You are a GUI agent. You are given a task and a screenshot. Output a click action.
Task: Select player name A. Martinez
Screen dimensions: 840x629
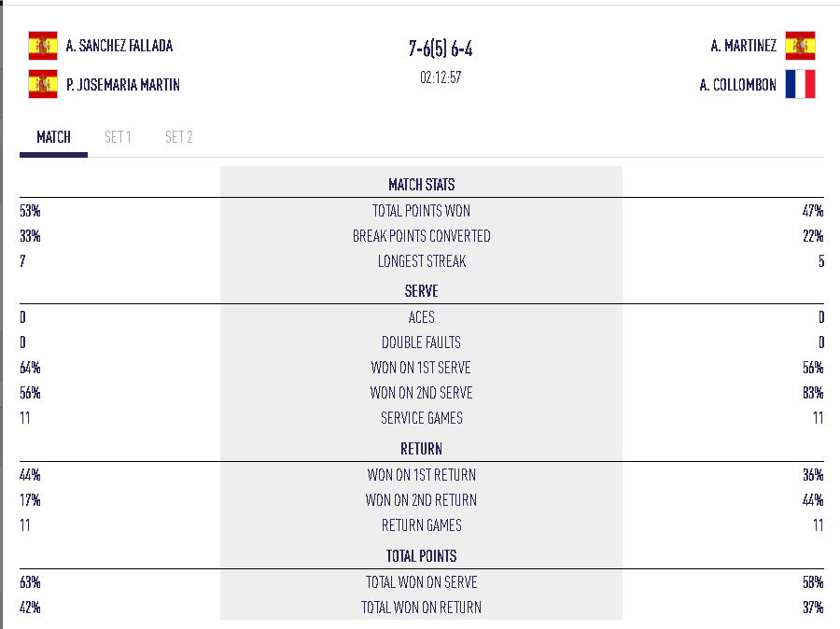coord(743,46)
